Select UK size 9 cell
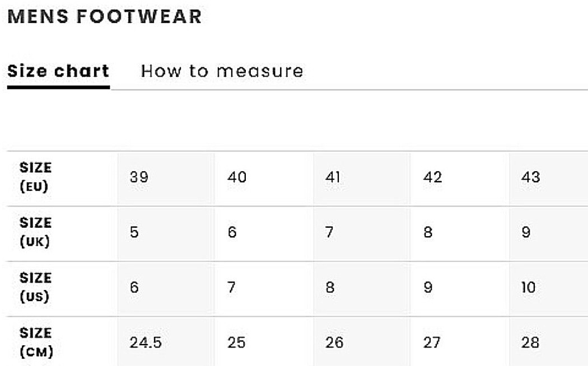 click(549, 233)
